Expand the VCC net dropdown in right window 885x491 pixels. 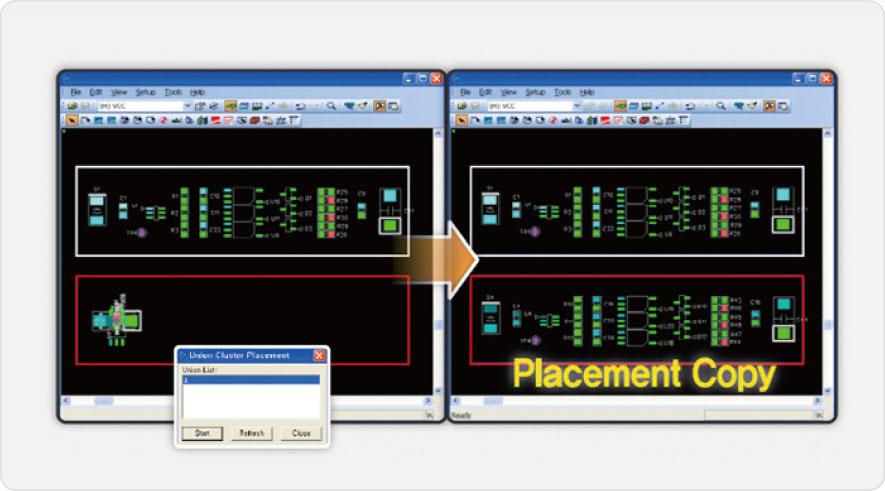[x=577, y=105]
